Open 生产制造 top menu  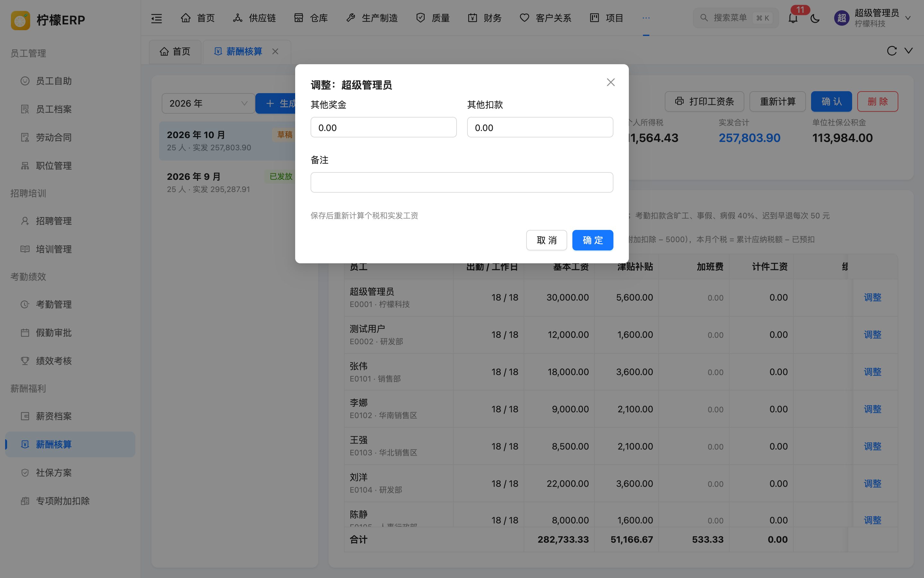coord(372,18)
